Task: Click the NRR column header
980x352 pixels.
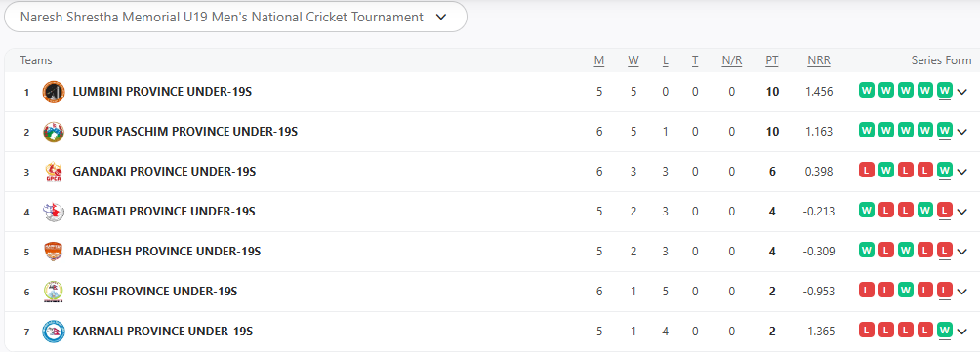Action: point(819,60)
